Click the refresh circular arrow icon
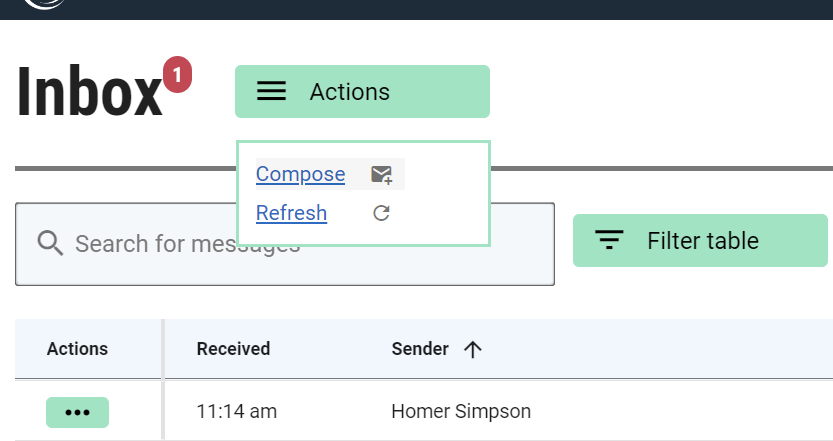Viewport: 833px width, 441px height. click(x=381, y=213)
